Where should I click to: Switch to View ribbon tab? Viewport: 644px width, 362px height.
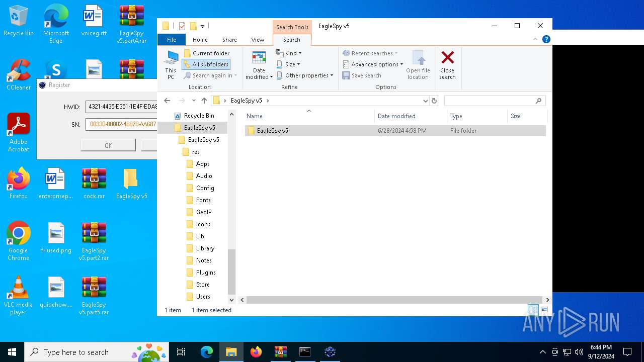point(258,40)
